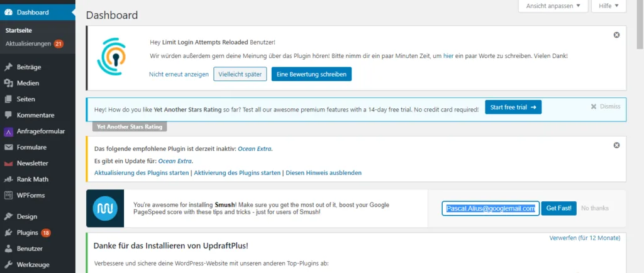Click the red Newsletter icon
644x273 pixels.
point(8,164)
